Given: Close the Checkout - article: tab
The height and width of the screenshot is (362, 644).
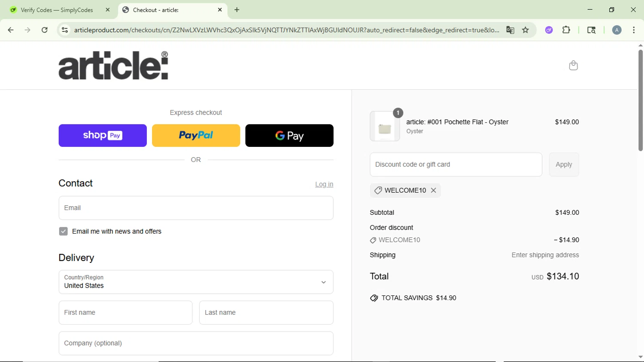Looking at the screenshot, I should coord(220,10).
